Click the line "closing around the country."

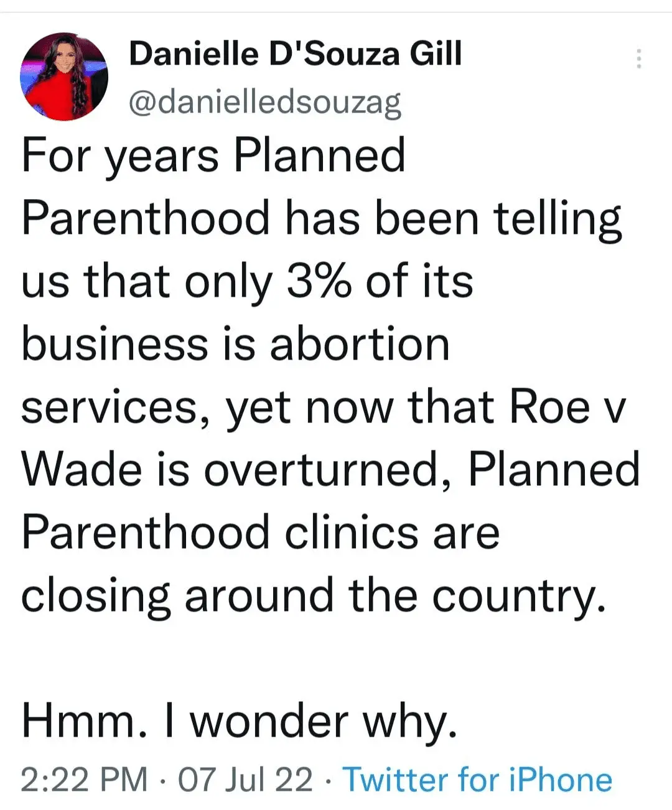click(314, 596)
